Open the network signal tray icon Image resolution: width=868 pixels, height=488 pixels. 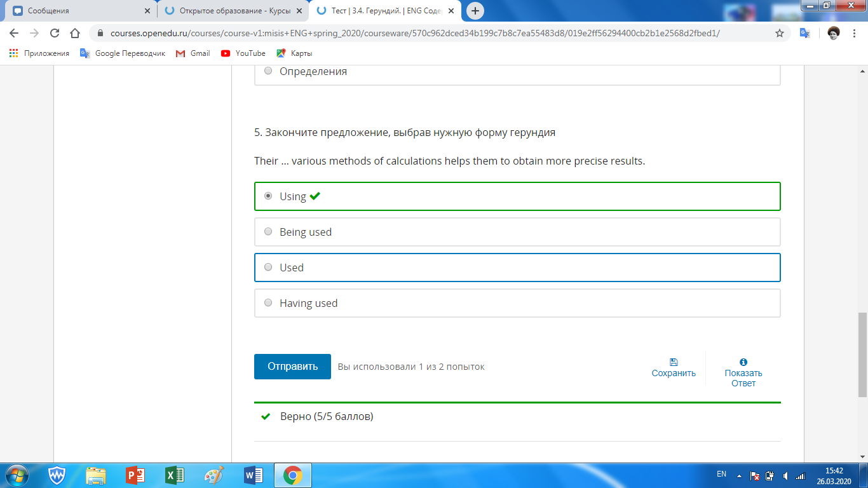tap(801, 476)
